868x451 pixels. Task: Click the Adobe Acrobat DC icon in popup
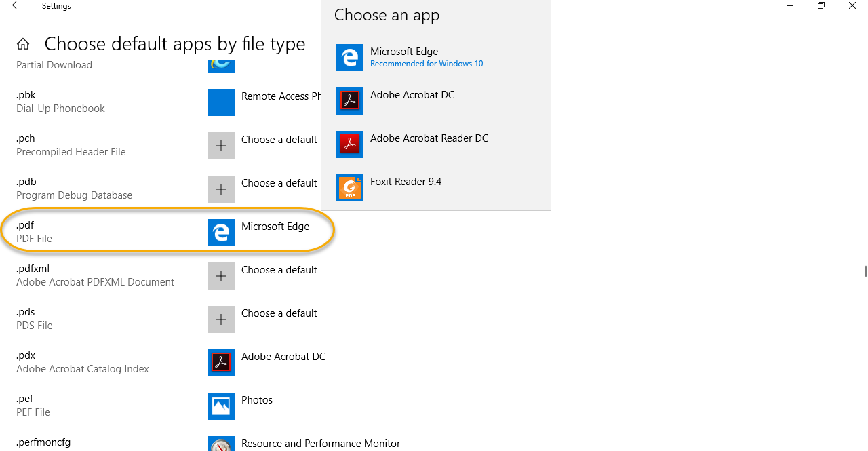tap(350, 101)
